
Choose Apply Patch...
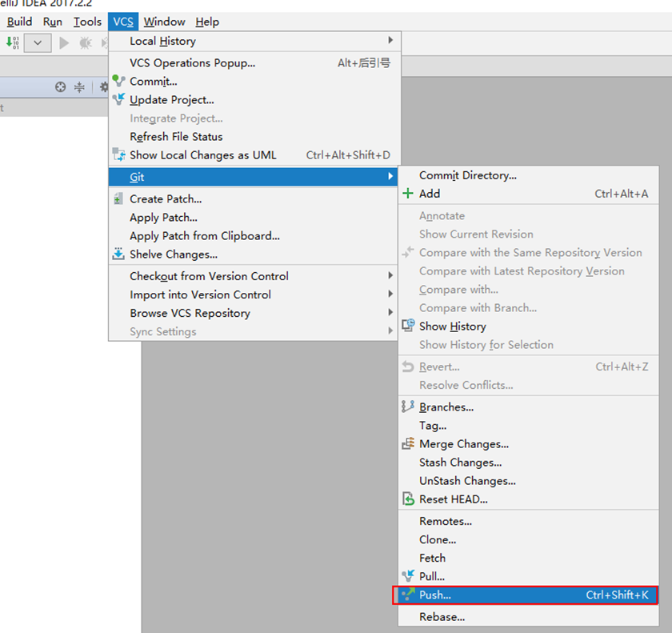(254, 218)
